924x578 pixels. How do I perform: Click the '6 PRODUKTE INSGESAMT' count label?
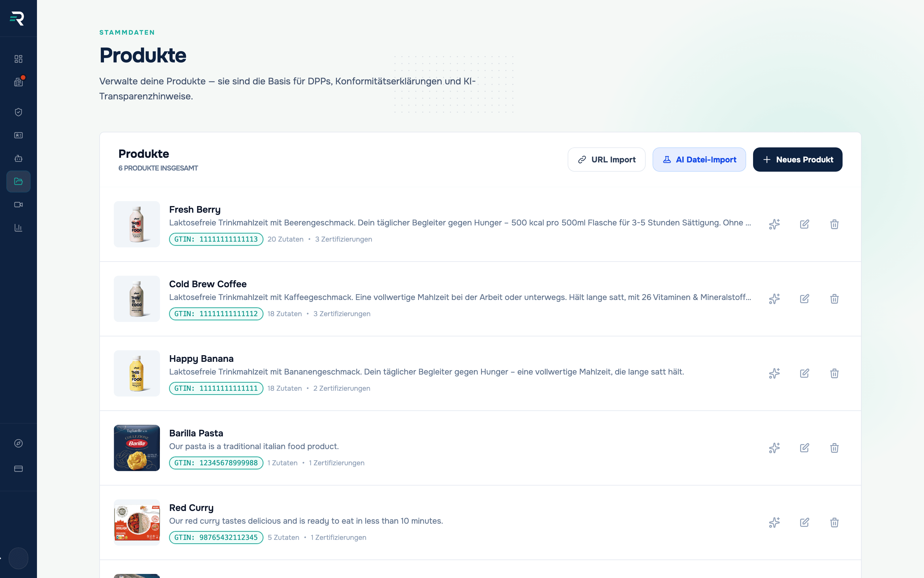(158, 168)
